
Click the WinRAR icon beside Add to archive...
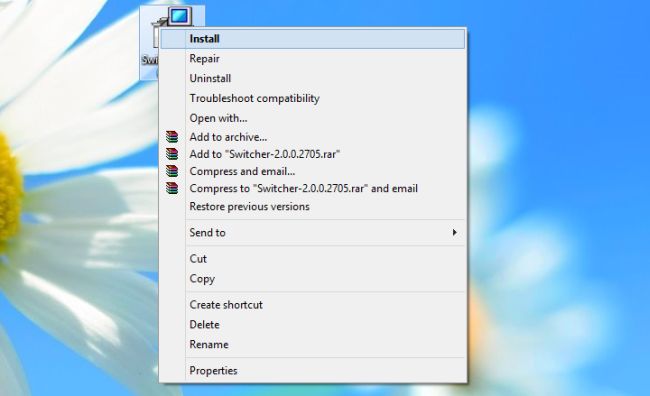(x=172, y=137)
